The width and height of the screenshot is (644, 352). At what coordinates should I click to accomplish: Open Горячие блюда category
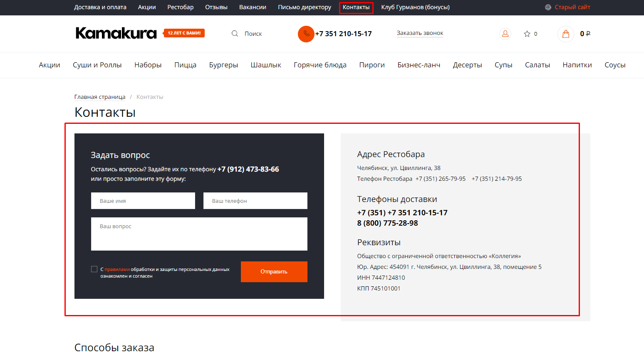(320, 65)
